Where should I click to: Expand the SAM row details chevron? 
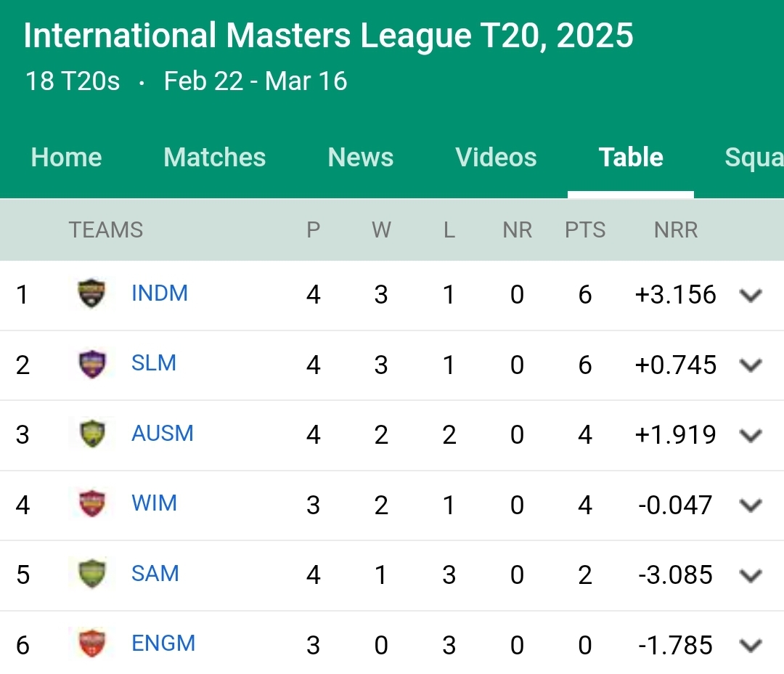pyautogui.click(x=751, y=575)
